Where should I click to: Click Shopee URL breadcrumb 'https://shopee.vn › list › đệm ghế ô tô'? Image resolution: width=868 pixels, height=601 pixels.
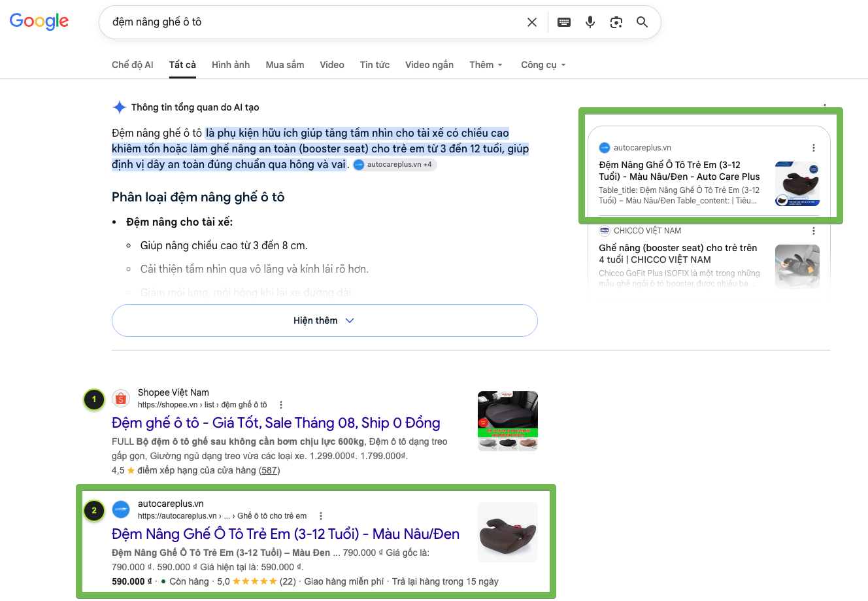(203, 405)
